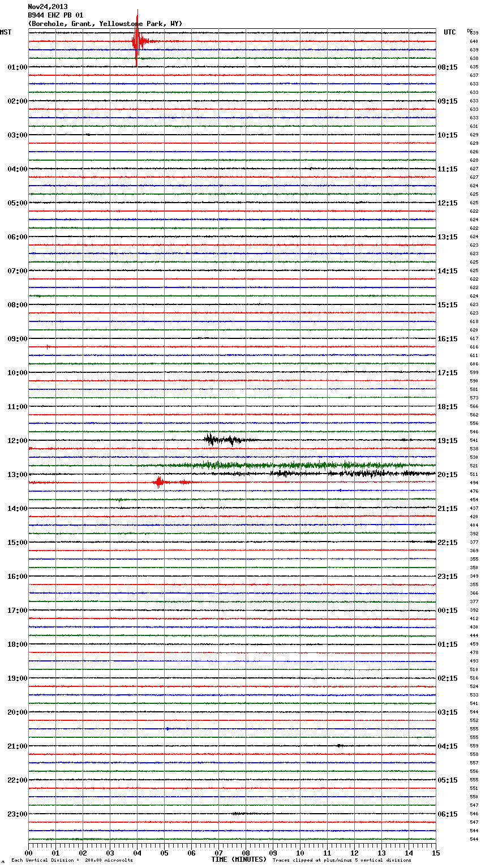
Task: Click the noisy black burst on the 13:00 trace
Action: (351, 474)
